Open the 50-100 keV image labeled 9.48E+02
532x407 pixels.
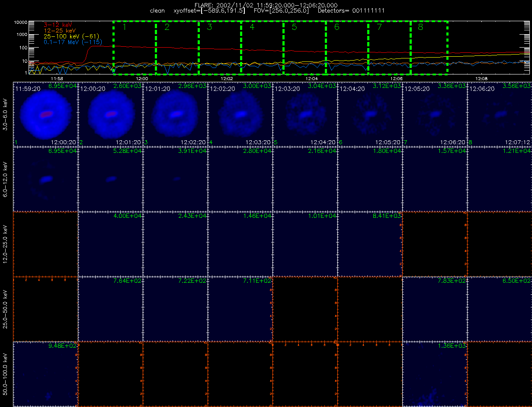click(x=45, y=374)
